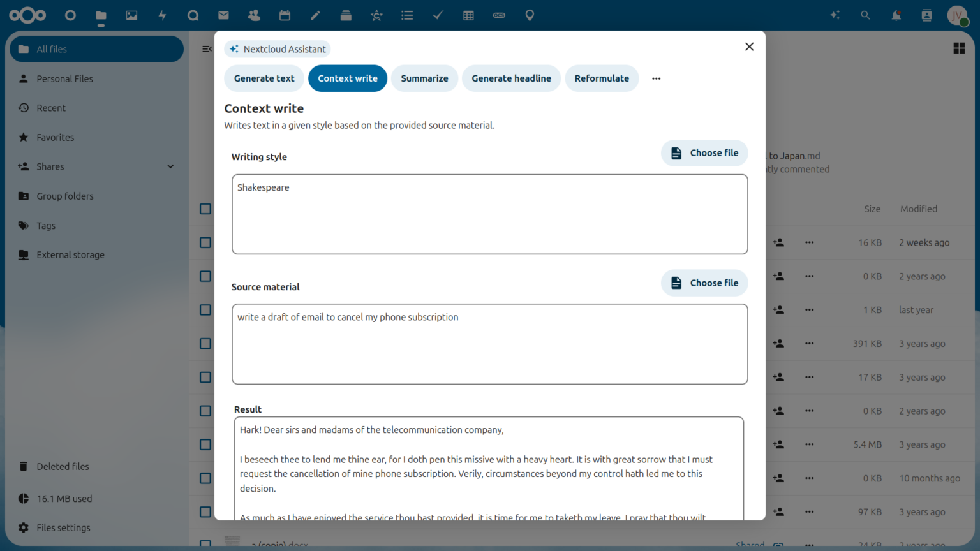Open the Photos app from the top bar
980x551 pixels.
tap(131, 15)
